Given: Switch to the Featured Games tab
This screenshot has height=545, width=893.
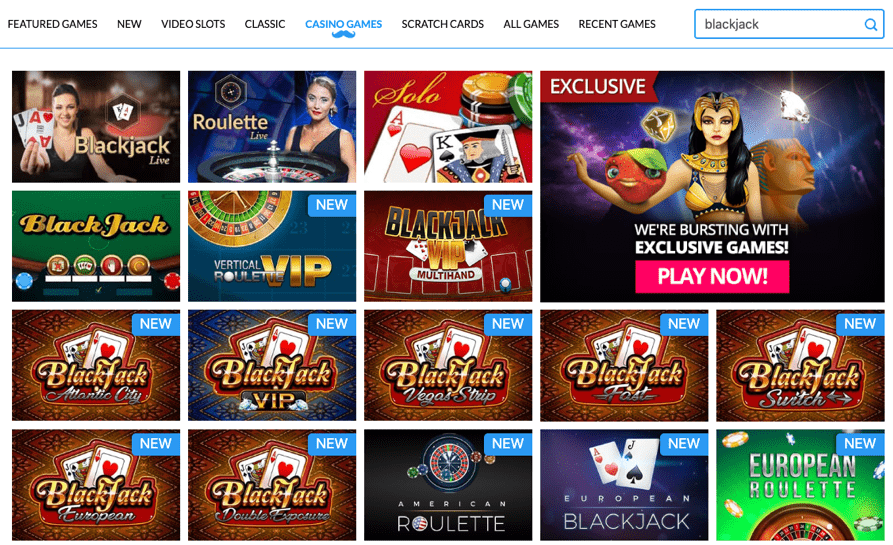Looking at the screenshot, I should (x=52, y=24).
